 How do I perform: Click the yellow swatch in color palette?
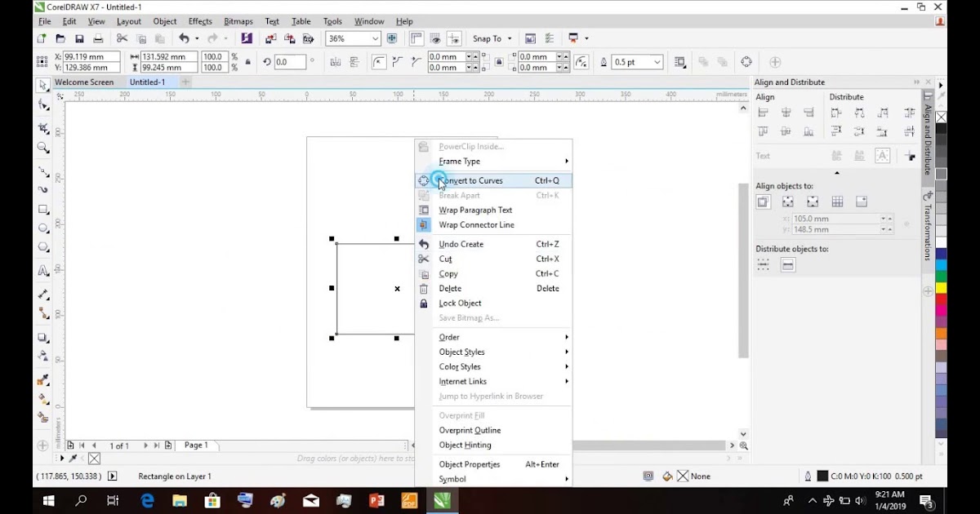pyautogui.click(x=942, y=288)
